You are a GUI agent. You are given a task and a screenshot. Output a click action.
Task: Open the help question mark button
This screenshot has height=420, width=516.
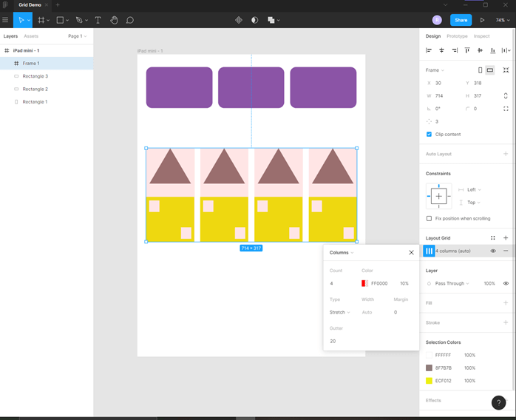(498, 402)
